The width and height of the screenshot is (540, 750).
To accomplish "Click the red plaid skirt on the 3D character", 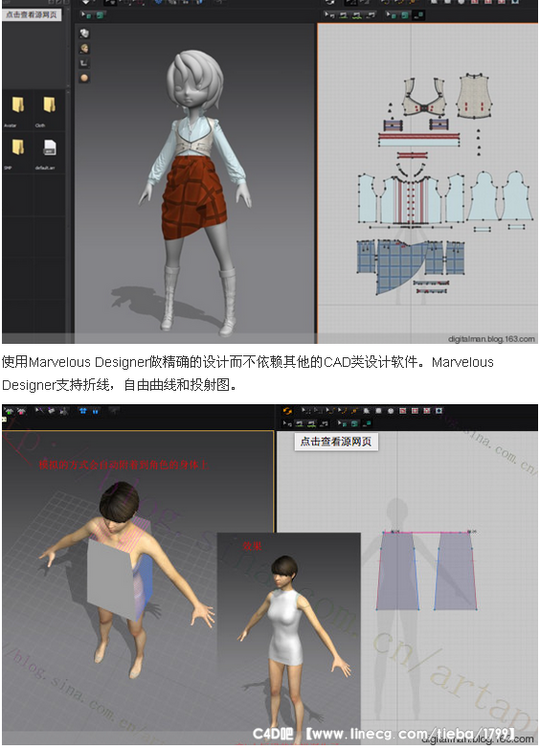I will click(192, 197).
